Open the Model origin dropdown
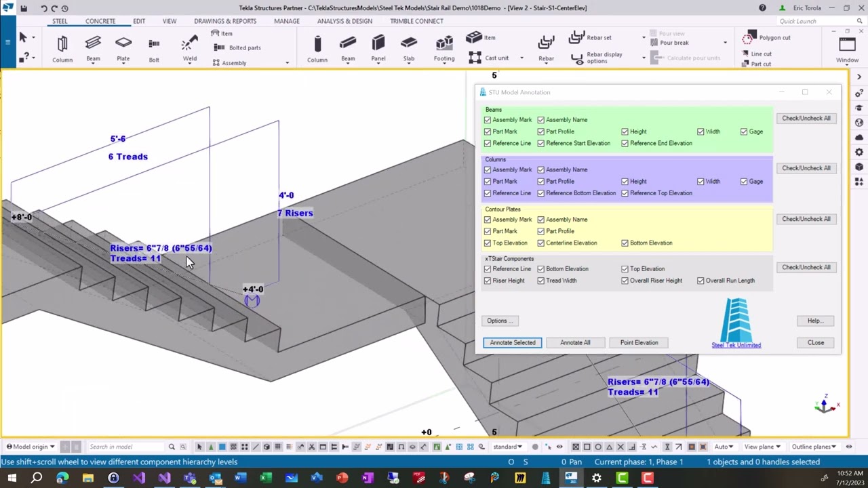Viewport: 868px width, 488px height. [31, 447]
